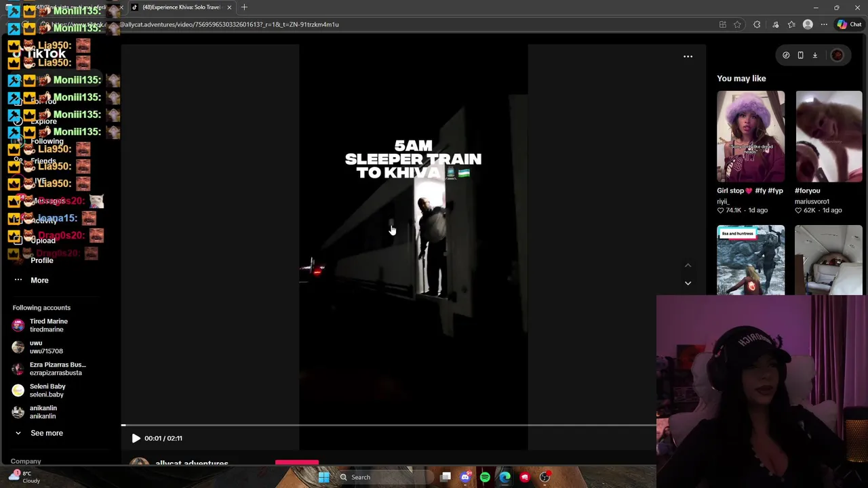Image resolution: width=868 pixels, height=488 pixels.
Task: Add this page to favorites star
Action: [x=737, y=24]
